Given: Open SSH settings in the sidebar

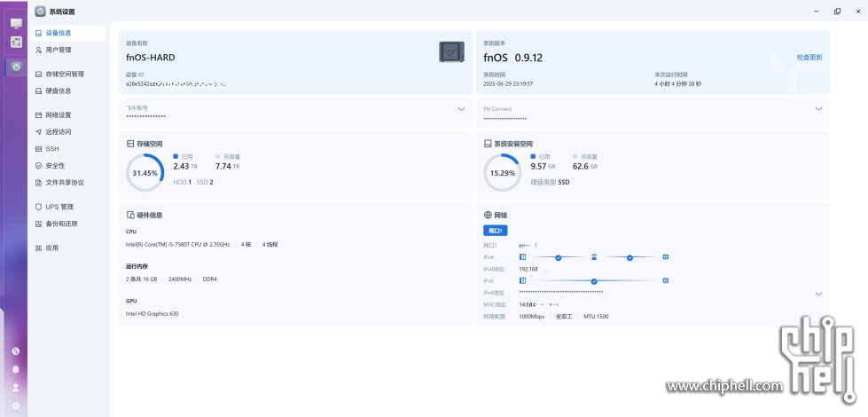Looking at the screenshot, I should [x=68, y=149].
